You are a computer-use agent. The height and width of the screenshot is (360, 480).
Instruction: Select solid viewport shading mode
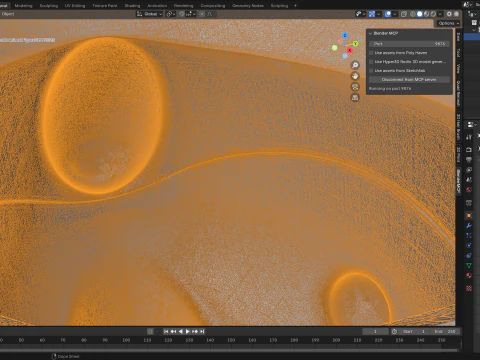[x=420, y=14]
